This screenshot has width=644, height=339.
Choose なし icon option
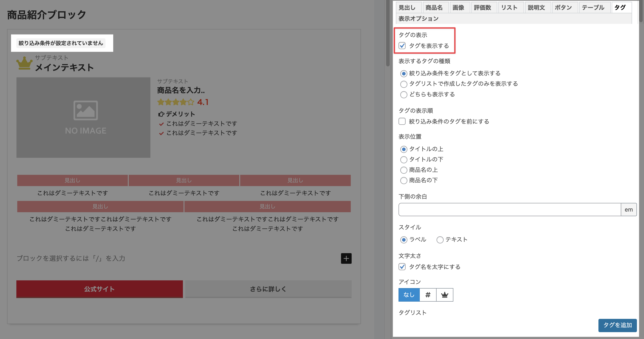[x=409, y=295]
